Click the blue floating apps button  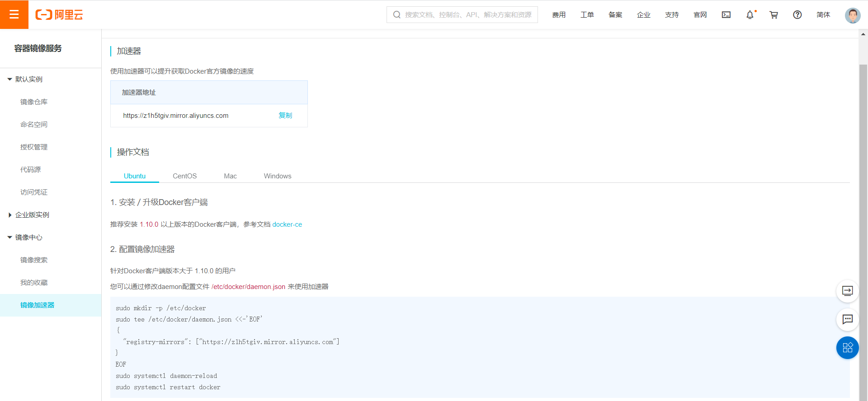(x=848, y=348)
